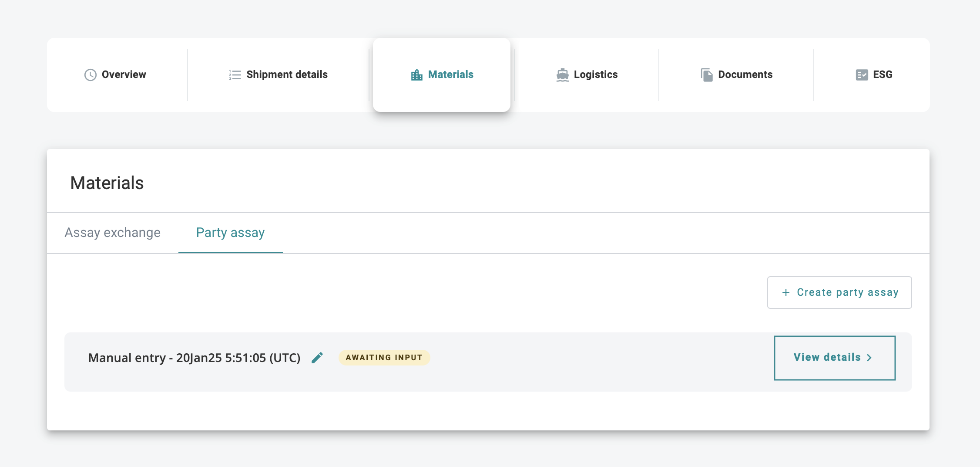Switch to the Shipment details tab
Screen dimensions: 980x467
279,75
